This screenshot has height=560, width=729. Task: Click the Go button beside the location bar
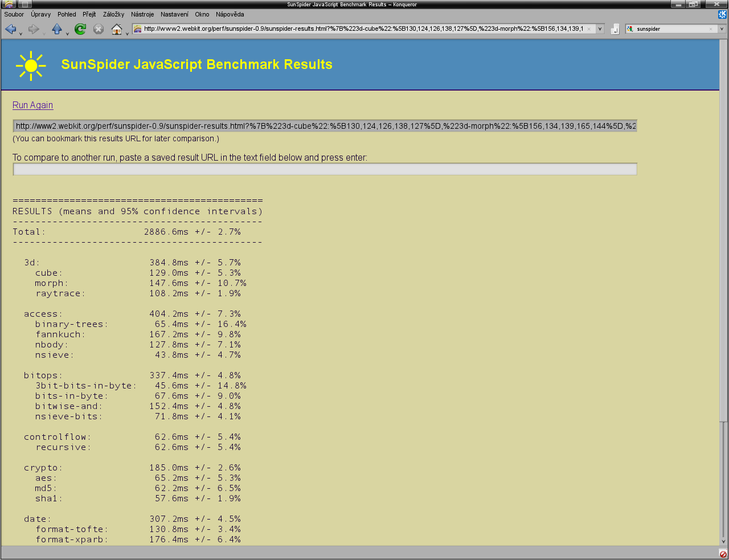click(x=615, y=29)
